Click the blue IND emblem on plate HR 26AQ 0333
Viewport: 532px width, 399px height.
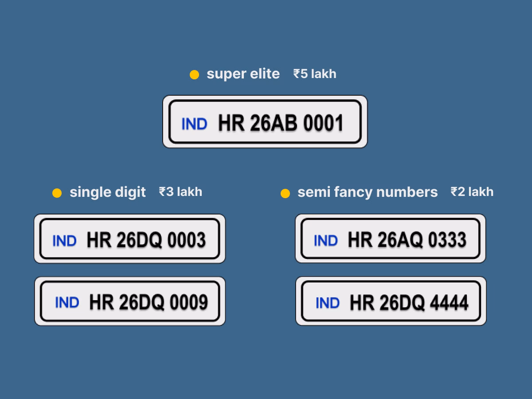click(x=325, y=241)
